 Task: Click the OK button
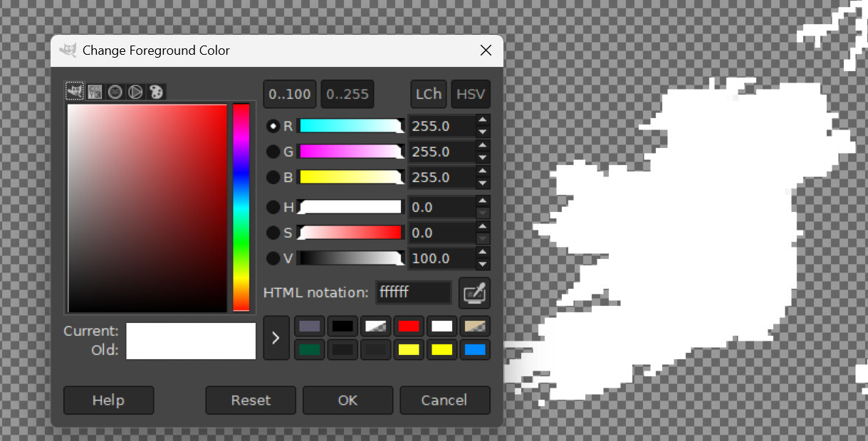click(x=347, y=400)
